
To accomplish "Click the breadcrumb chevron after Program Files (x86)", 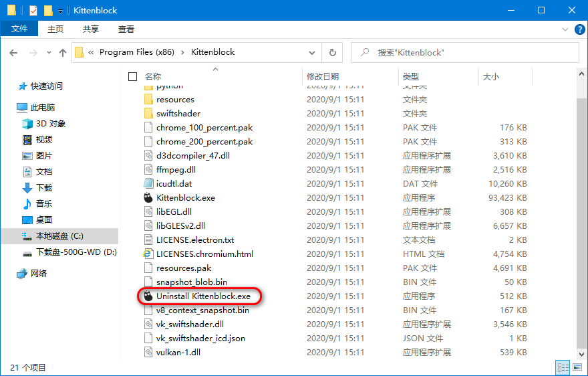I will click(x=182, y=53).
